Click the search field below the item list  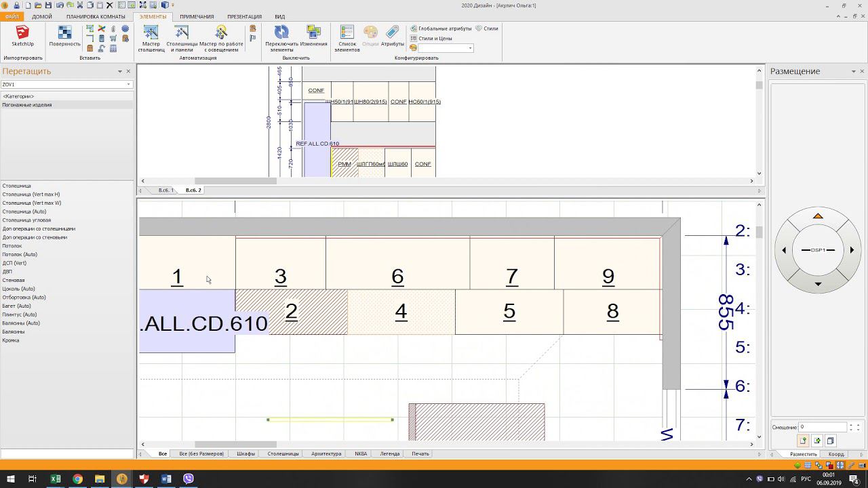[x=66, y=453]
